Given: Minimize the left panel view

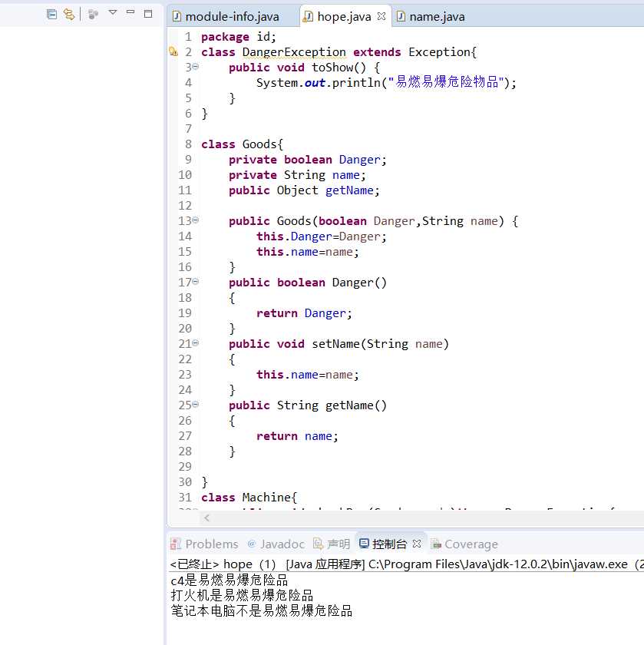Looking at the screenshot, I should pyautogui.click(x=130, y=12).
